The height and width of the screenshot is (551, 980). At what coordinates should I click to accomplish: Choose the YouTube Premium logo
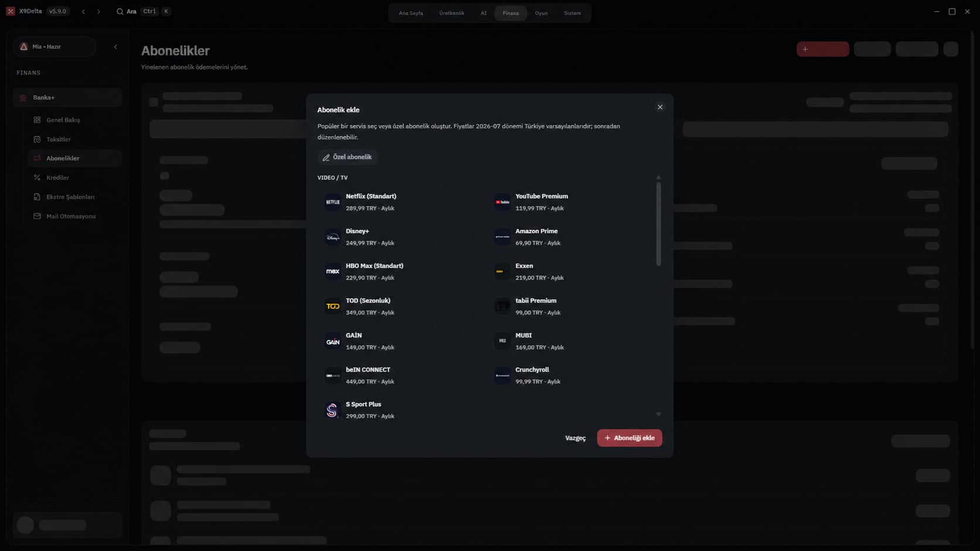[x=502, y=202]
